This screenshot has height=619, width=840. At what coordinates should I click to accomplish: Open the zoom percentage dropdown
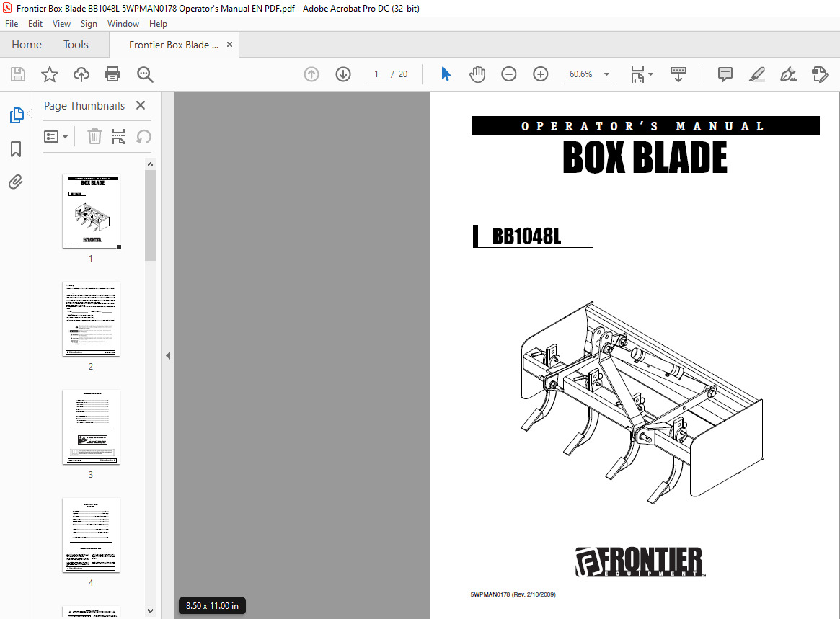[606, 74]
